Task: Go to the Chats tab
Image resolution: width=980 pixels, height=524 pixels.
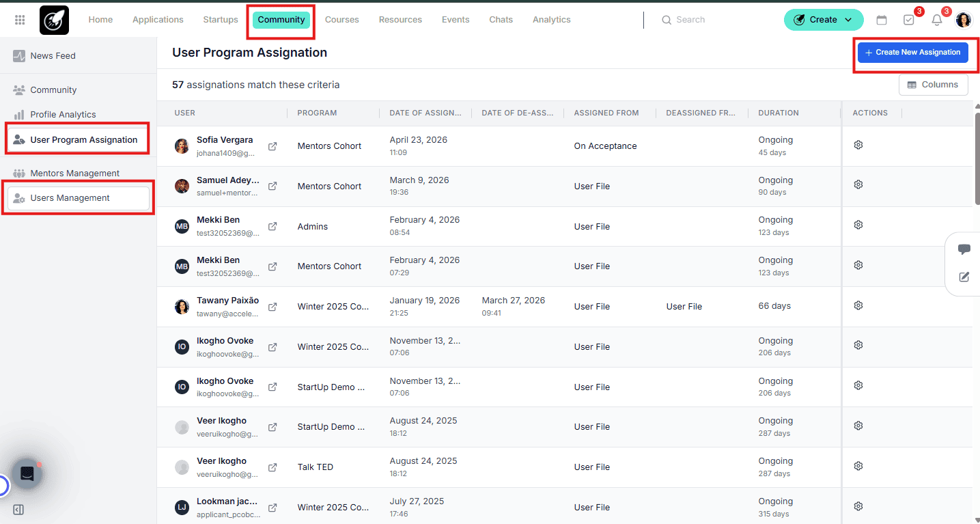Action: pos(501,20)
